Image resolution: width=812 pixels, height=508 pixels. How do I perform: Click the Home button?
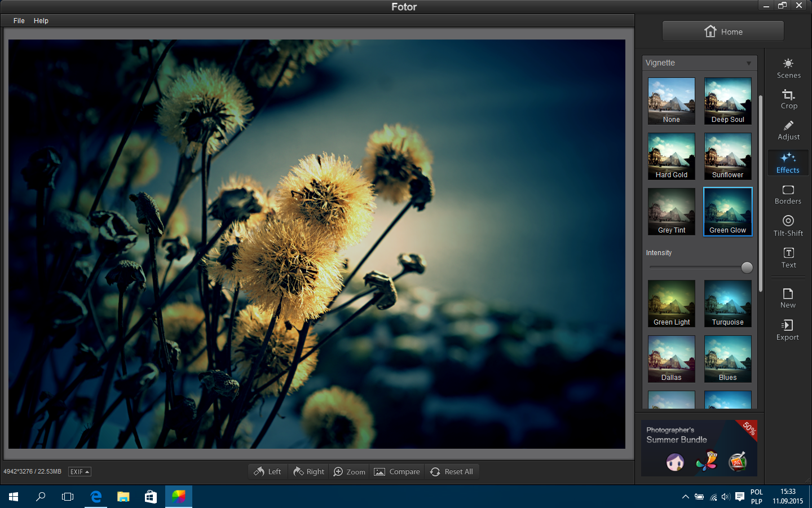click(x=723, y=32)
